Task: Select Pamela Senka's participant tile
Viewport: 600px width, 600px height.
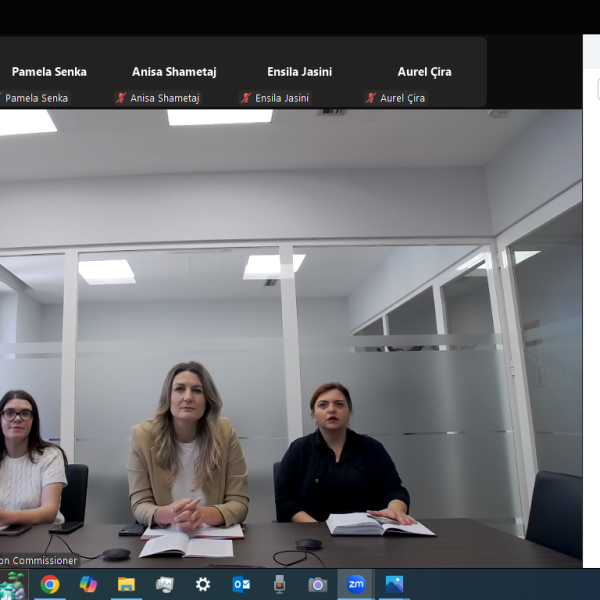Action: click(49, 72)
